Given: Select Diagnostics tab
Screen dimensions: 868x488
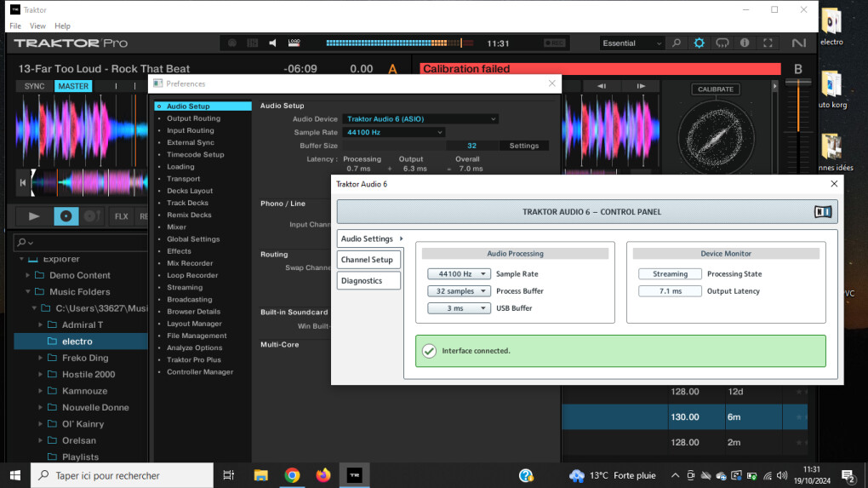Looking at the screenshot, I should (x=368, y=281).
